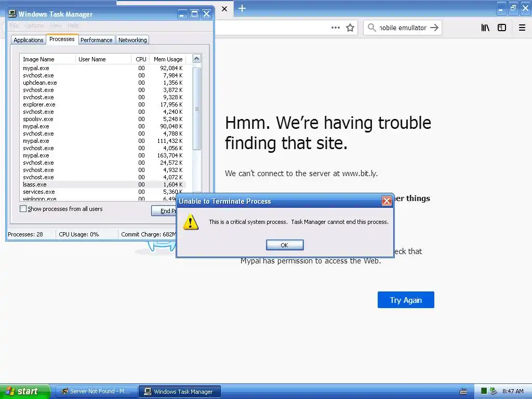Open the browser hamburger menu
This screenshot has height=399, width=532.
click(522, 28)
